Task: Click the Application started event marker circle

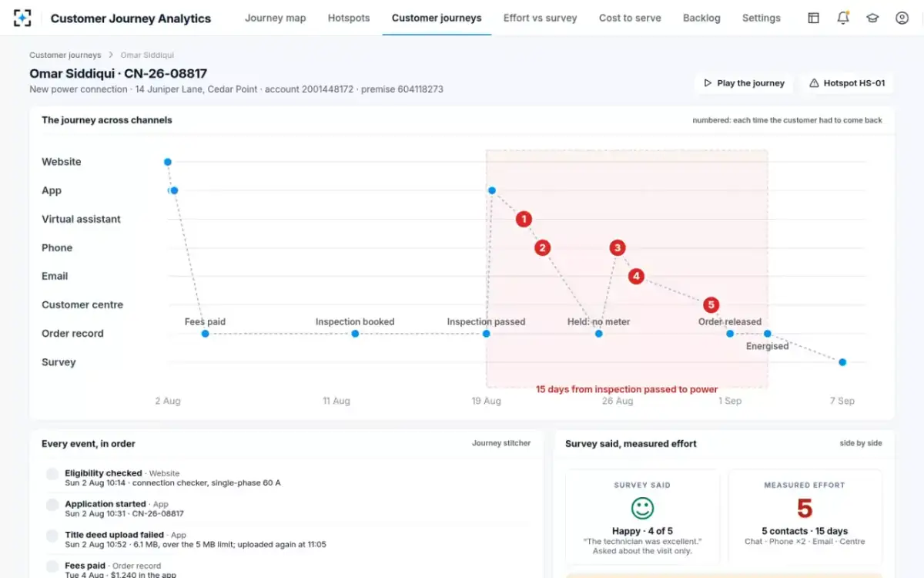Action: tap(52, 506)
